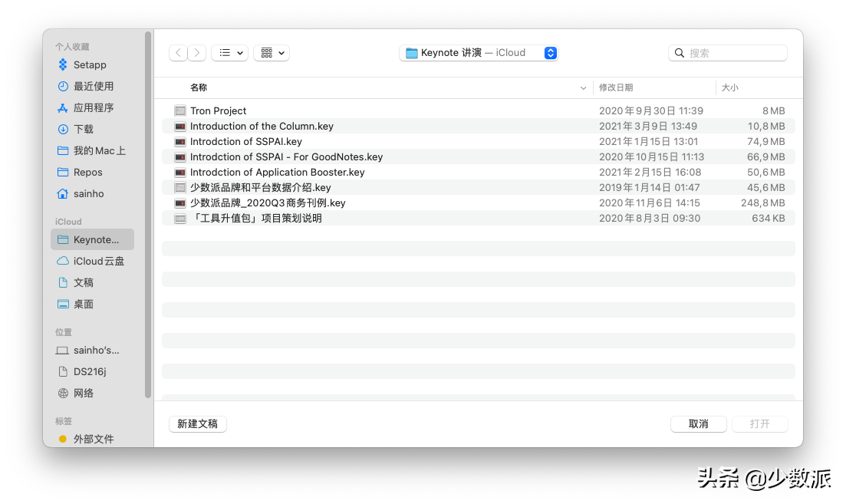Click icon of 少数派品牌_2020Q3商务刊例.key
846x504 pixels.
point(180,203)
